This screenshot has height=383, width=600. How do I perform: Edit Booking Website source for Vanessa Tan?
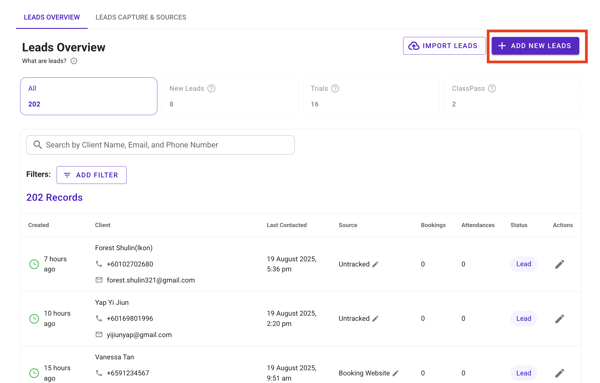pyautogui.click(x=396, y=373)
